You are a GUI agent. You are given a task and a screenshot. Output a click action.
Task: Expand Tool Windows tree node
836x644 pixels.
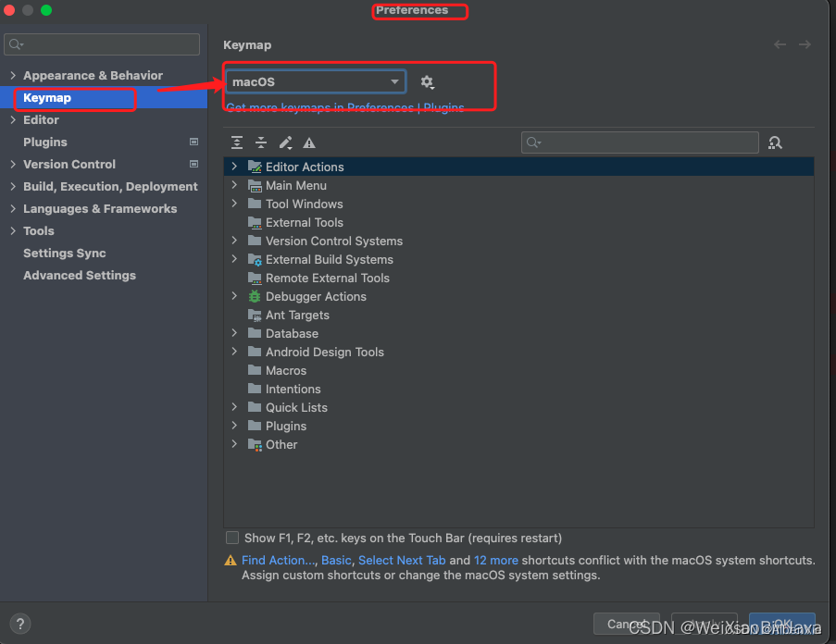point(234,204)
